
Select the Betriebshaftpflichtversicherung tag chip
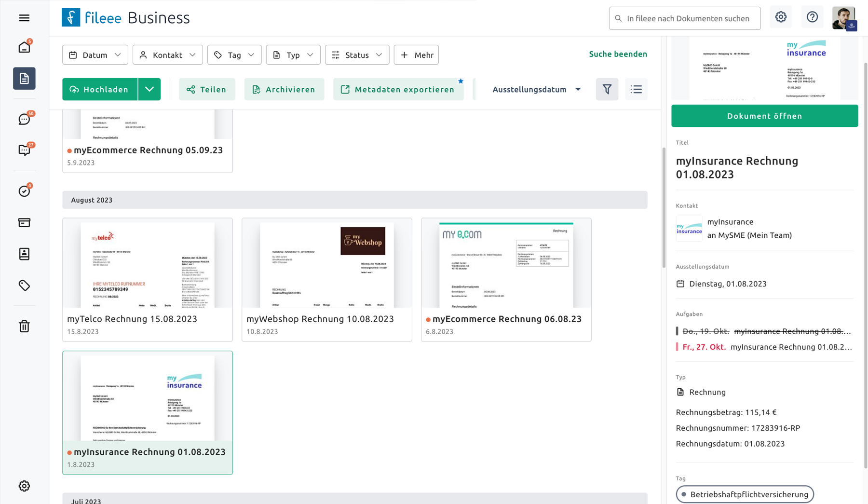pos(745,494)
